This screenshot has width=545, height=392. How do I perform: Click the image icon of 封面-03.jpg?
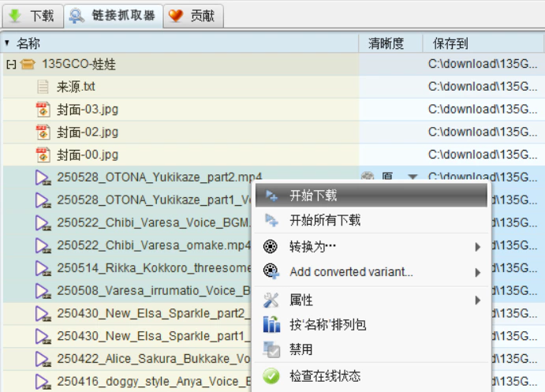pyautogui.click(x=43, y=110)
